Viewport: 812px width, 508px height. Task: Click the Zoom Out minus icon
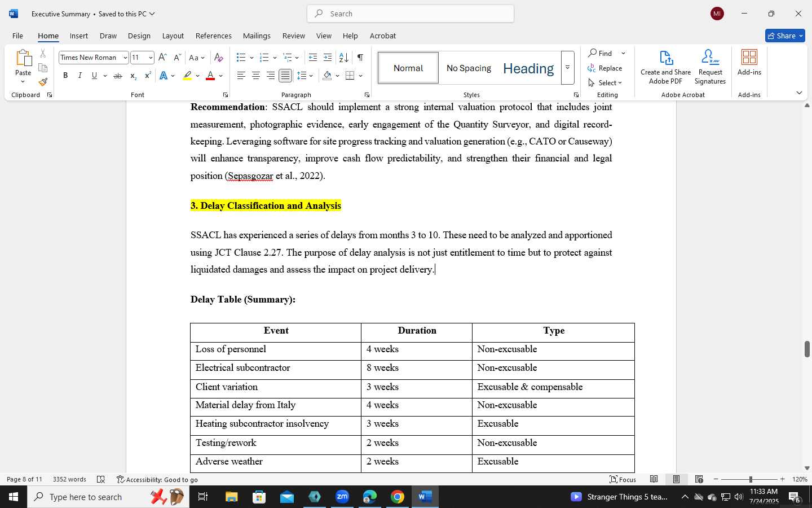coord(716,479)
